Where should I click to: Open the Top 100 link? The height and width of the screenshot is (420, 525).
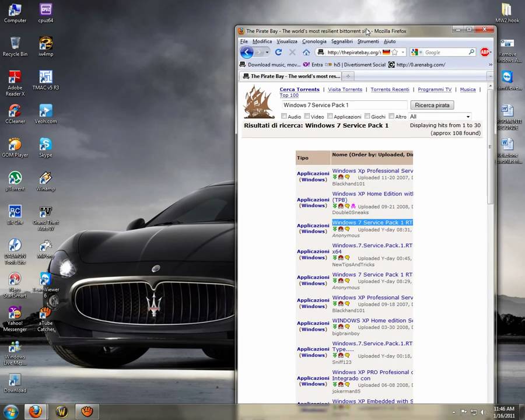pyautogui.click(x=289, y=95)
